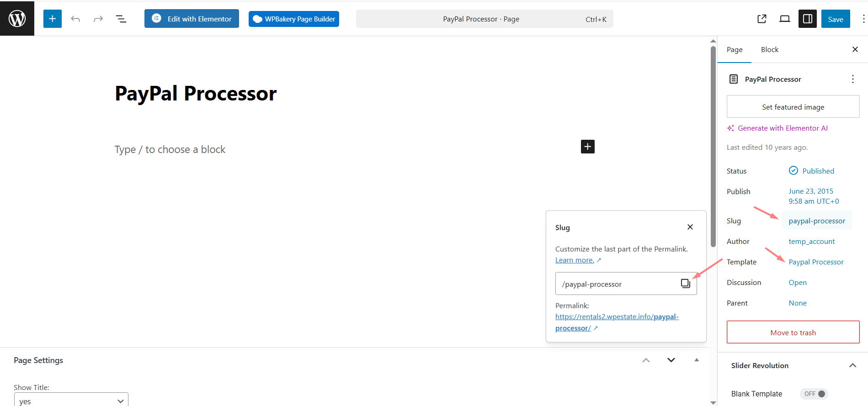Image resolution: width=868 pixels, height=406 pixels.
Task: Open the PayPal Processor actions menu
Action: click(x=853, y=79)
